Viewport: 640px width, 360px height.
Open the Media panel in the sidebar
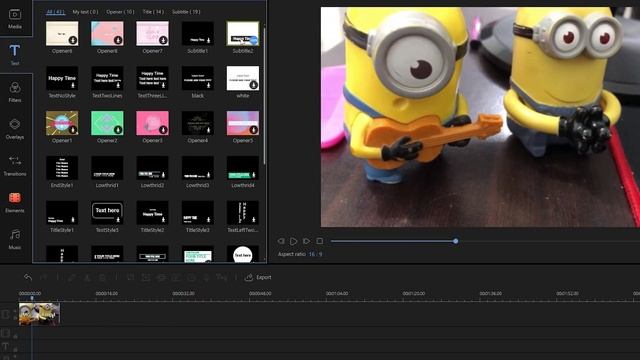click(x=15, y=18)
